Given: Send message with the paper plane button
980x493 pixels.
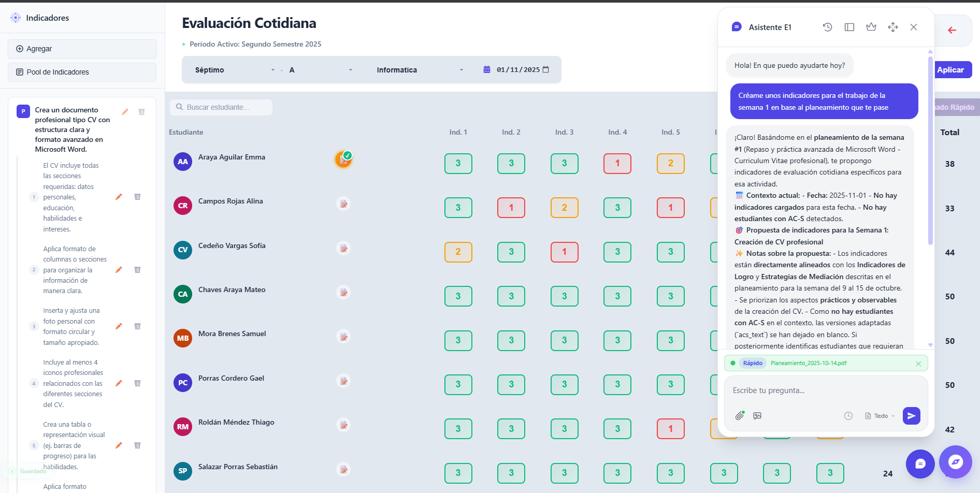Looking at the screenshot, I should [x=911, y=416].
